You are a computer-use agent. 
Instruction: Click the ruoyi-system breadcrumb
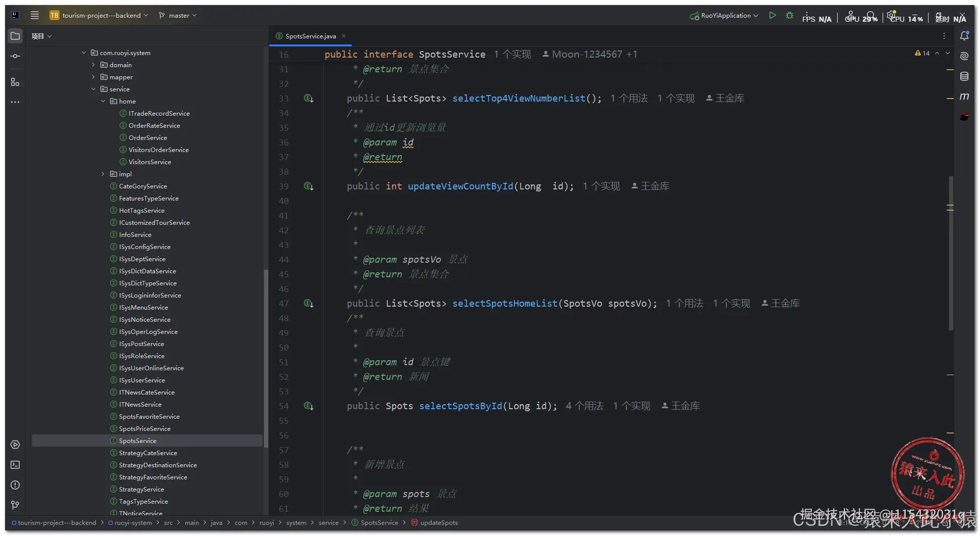pos(130,522)
